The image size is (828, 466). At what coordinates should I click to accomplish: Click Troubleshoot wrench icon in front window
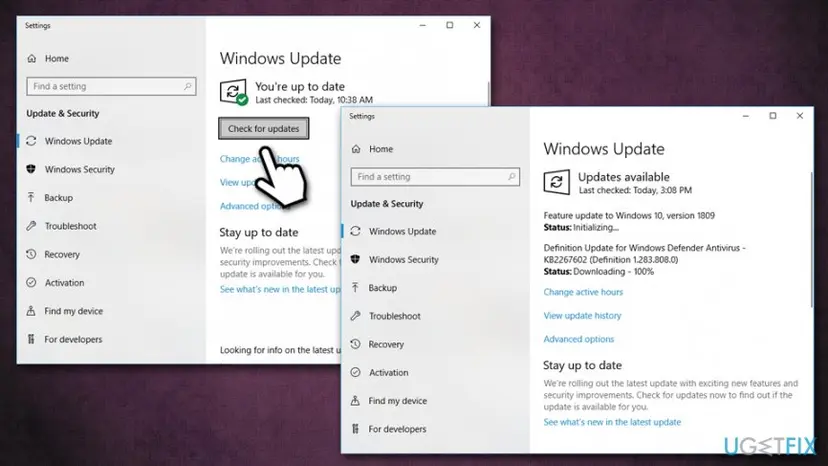point(355,316)
